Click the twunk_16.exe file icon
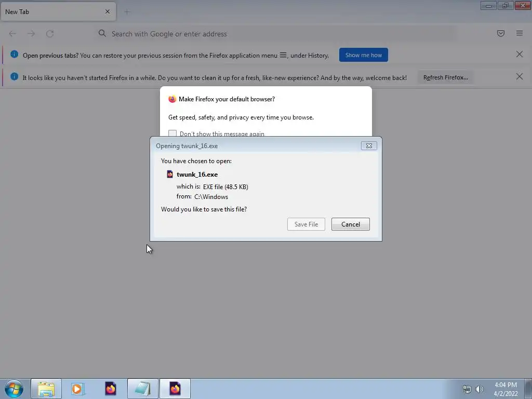532x399 pixels. pos(170,175)
